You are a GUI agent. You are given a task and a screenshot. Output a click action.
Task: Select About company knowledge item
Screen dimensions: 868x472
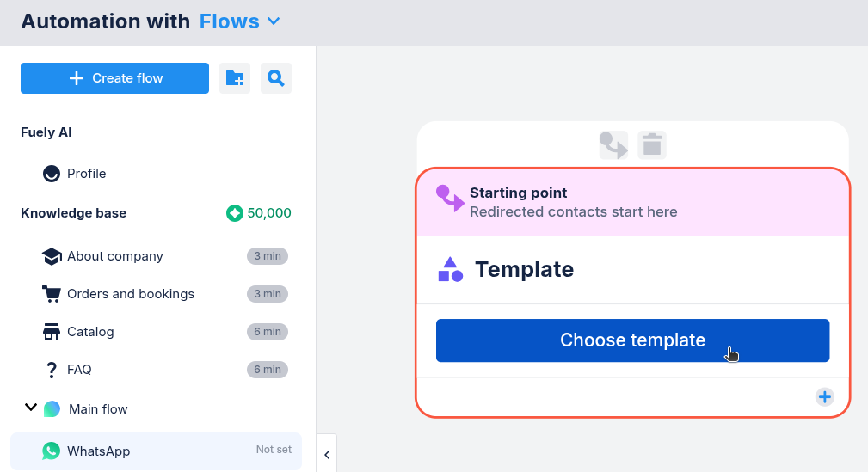[114, 256]
